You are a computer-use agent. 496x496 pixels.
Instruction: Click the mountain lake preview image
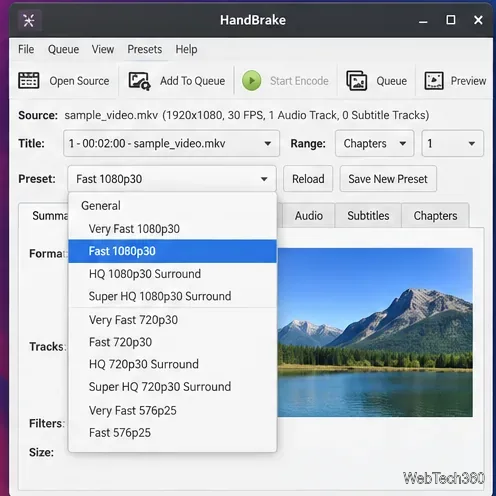(375, 332)
